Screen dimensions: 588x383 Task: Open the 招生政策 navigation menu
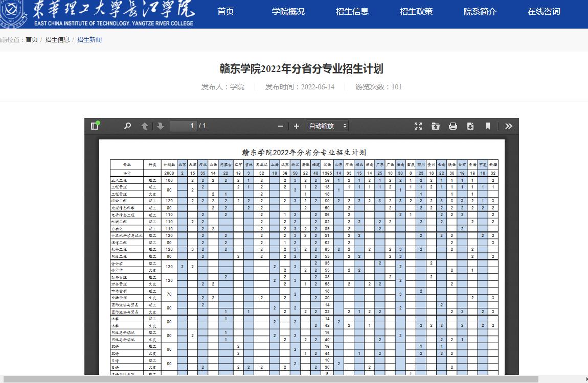point(416,12)
